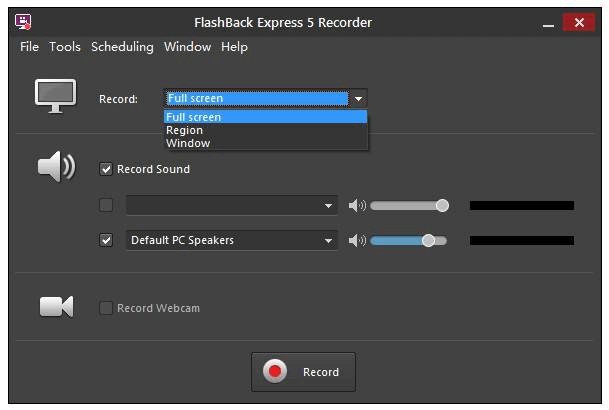Open the Default PC Speakers dropdown
This screenshot has width=609, height=410.
click(x=328, y=240)
